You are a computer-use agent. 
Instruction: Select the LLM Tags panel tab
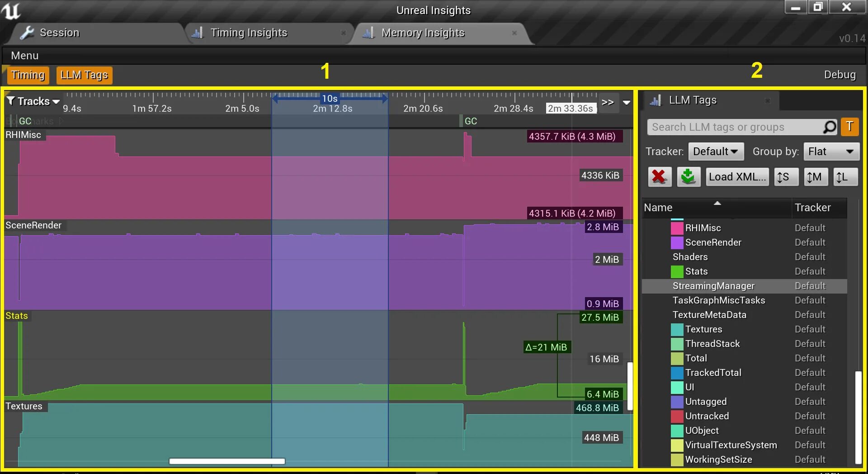pyautogui.click(x=710, y=100)
